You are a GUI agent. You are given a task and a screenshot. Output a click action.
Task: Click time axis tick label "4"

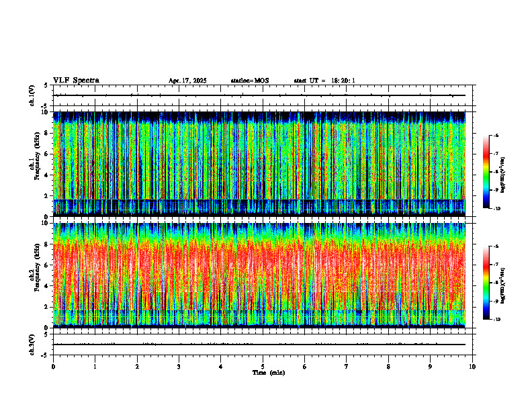click(x=221, y=367)
